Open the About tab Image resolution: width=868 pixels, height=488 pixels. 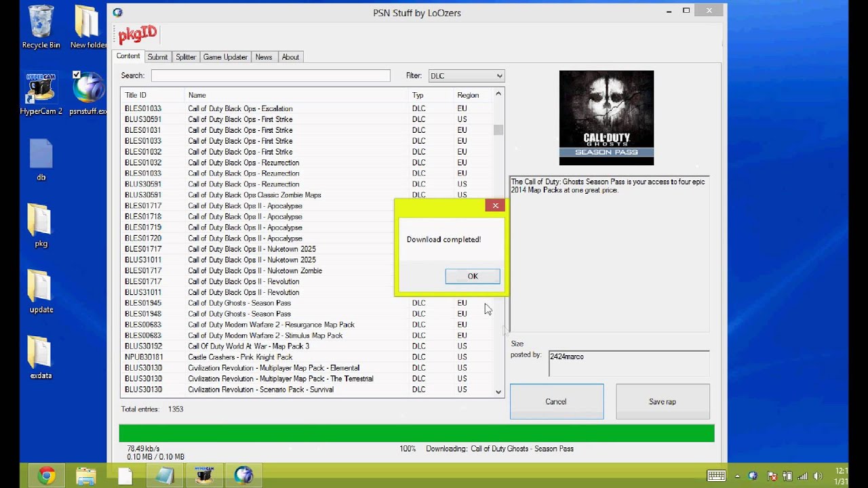(x=290, y=57)
